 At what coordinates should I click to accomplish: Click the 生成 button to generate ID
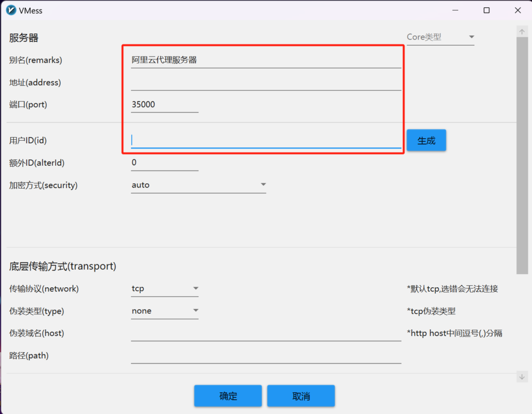[426, 140]
